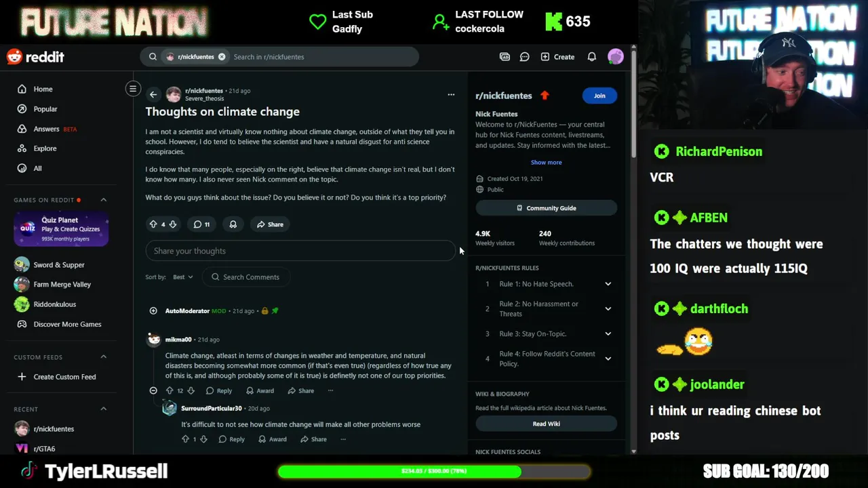Viewport: 868px width, 488px height.
Task: Expand the AutoModerator comment
Action: 153,311
